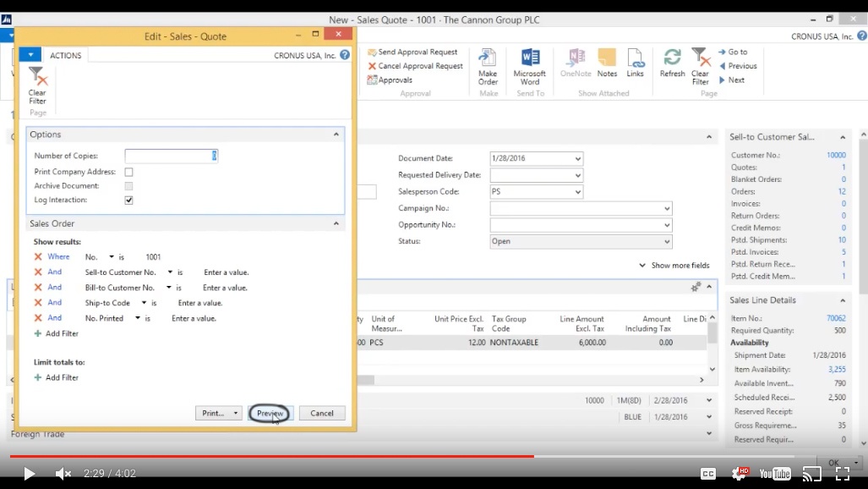Collapse the Options section
The height and width of the screenshot is (489, 868).
(336, 135)
